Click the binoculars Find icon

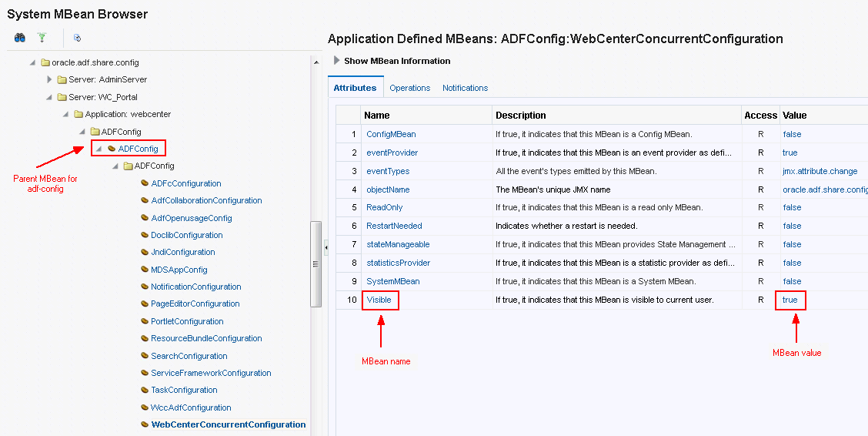pos(20,38)
